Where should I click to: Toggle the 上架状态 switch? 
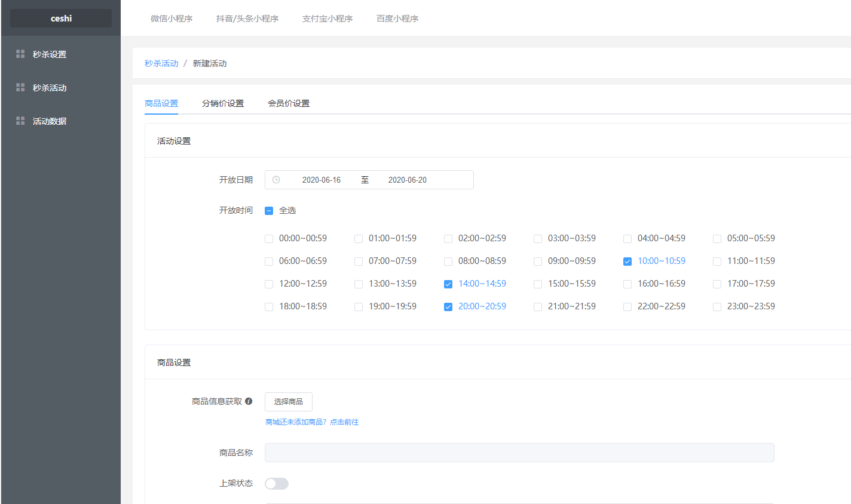(x=277, y=484)
